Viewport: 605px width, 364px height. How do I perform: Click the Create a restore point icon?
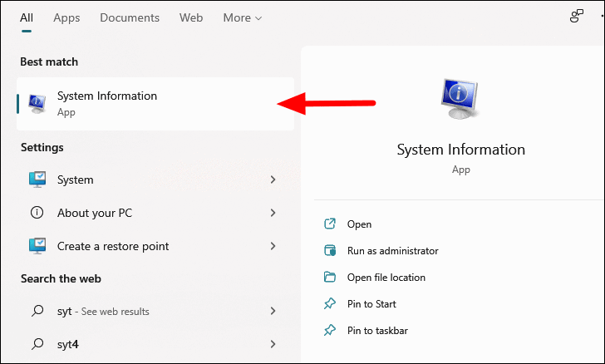(37, 246)
